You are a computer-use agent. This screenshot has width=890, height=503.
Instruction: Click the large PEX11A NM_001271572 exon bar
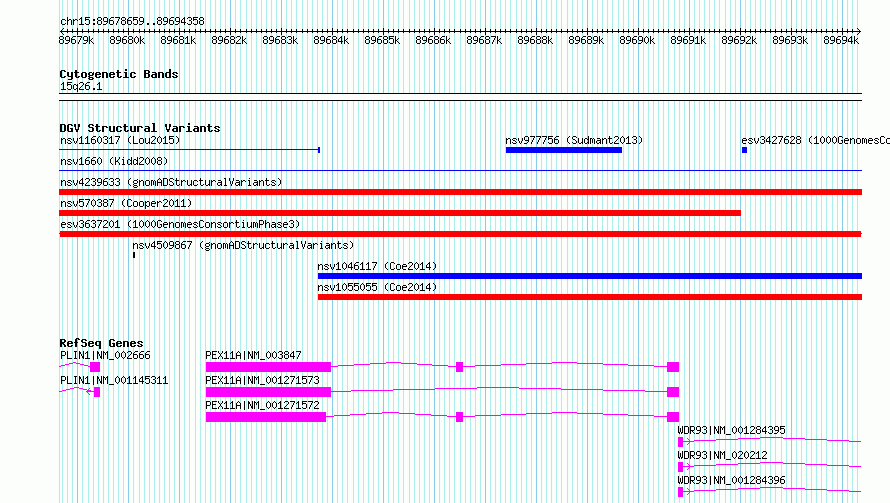pos(266,417)
